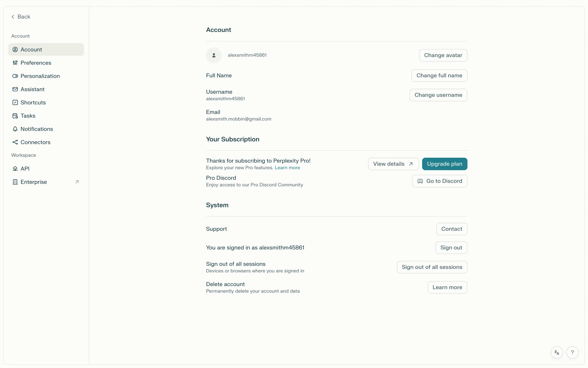Click the Enterprise external link arrow

tap(77, 182)
